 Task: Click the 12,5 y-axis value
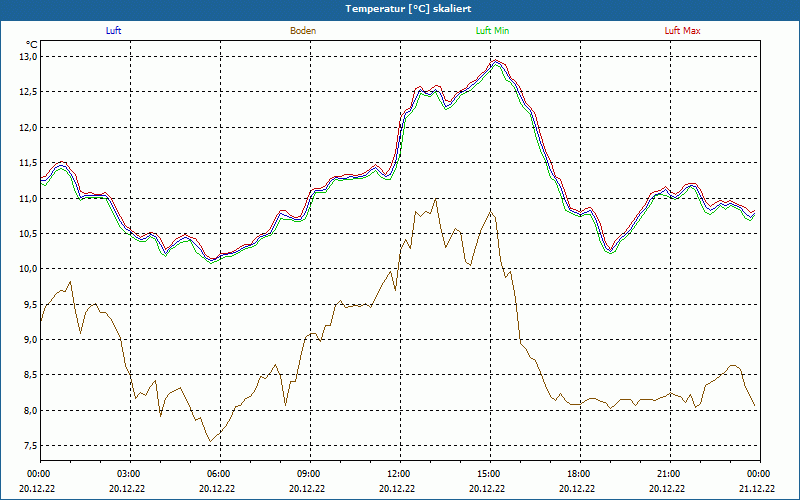tap(30, 92)
